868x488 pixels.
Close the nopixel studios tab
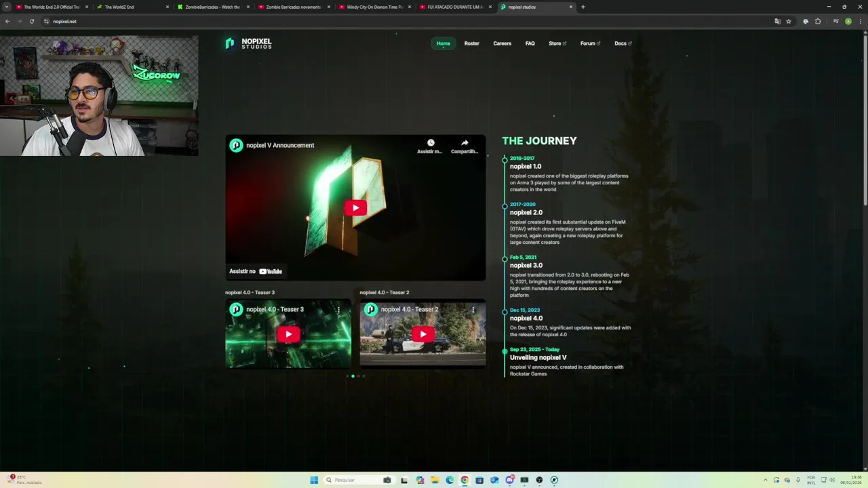(571, 7)
